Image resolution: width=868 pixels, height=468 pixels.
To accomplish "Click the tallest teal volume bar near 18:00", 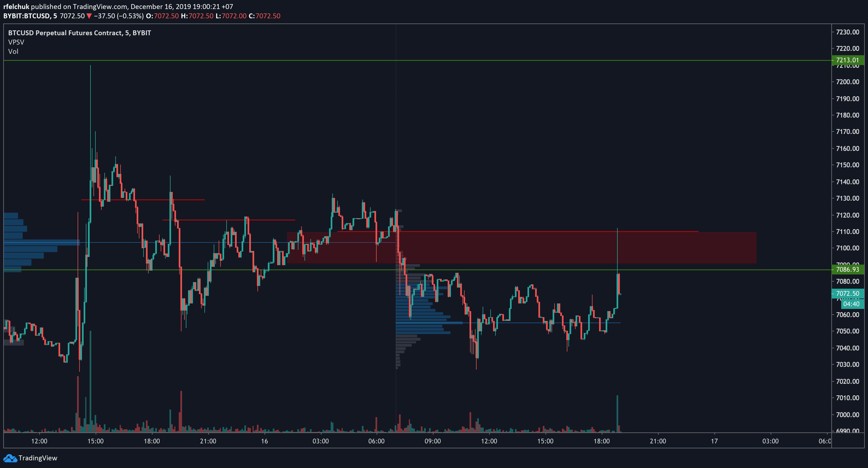I will (617, 414).
